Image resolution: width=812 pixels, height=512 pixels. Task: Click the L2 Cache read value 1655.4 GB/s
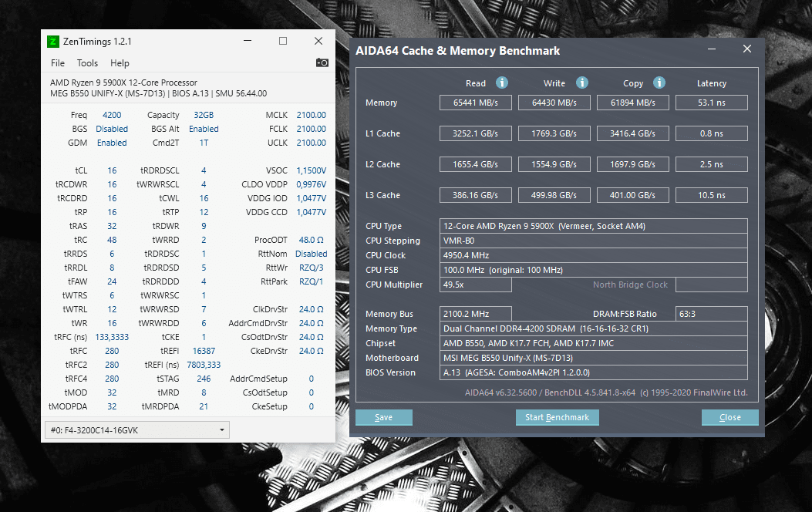pyautogui.click(x=475, y=164)
